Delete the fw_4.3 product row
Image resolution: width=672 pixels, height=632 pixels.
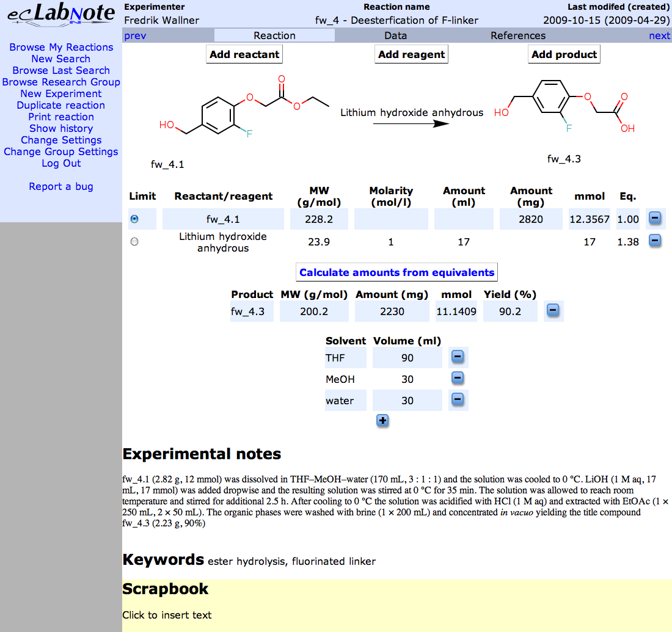[x=552, y=311]
